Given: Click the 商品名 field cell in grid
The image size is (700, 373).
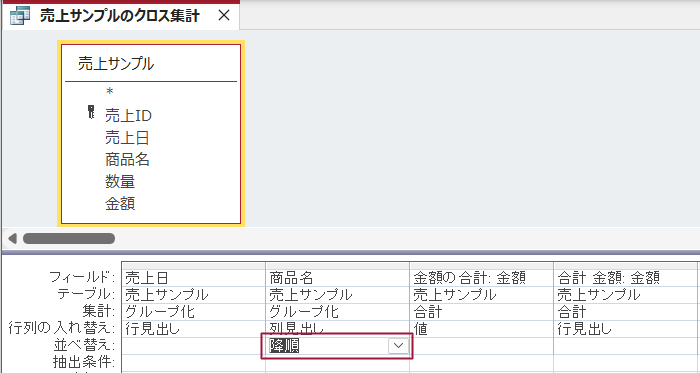Looking at the screenshot, I should click(338, 278).
